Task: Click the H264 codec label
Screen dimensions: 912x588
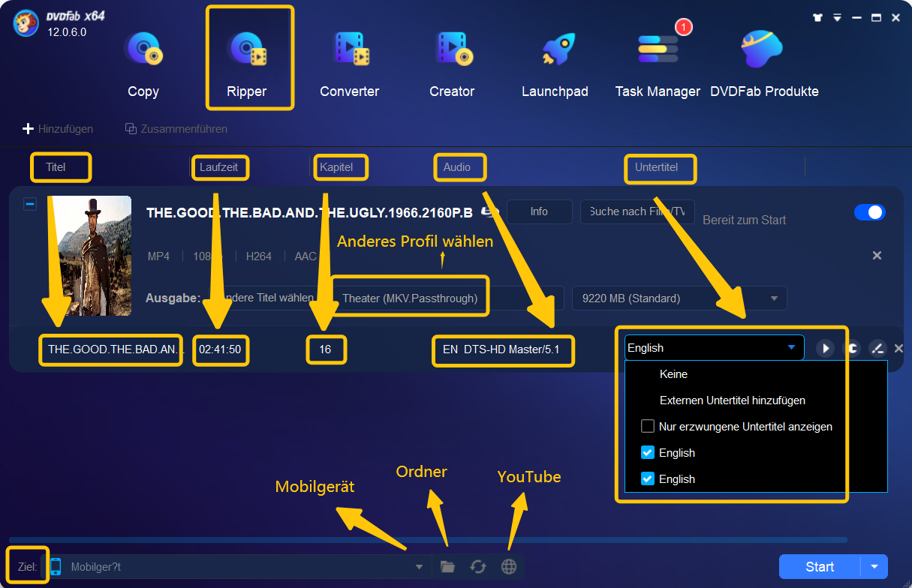Action: point(258,256)
